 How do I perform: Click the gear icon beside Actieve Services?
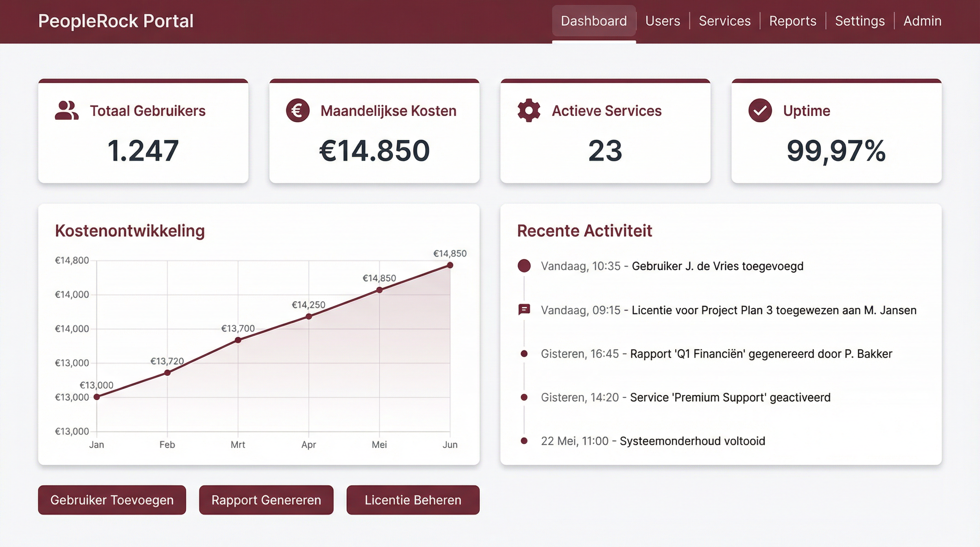click(528, 111)
